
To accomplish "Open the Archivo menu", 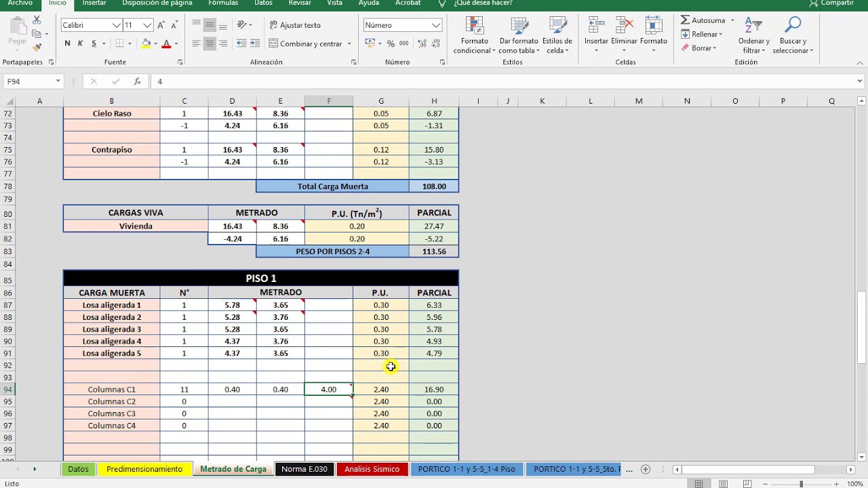I will (x=20, y=3).
